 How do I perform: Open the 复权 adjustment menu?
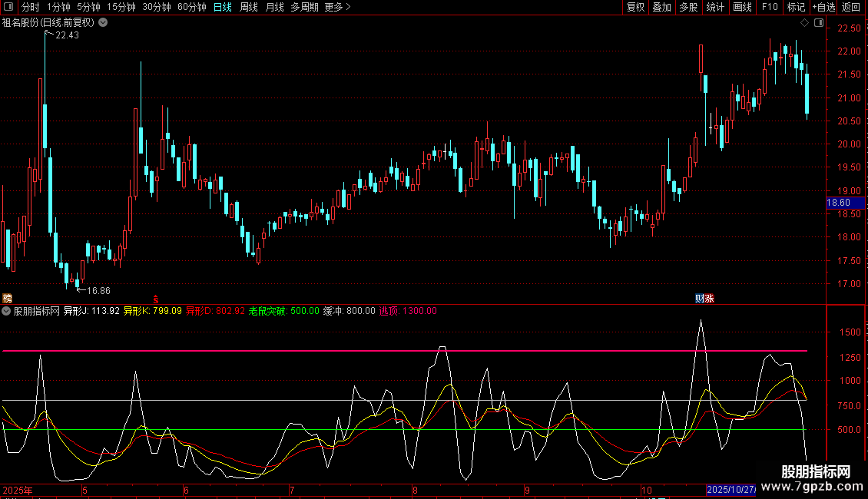pyautogui.click(x=636, y=8)
